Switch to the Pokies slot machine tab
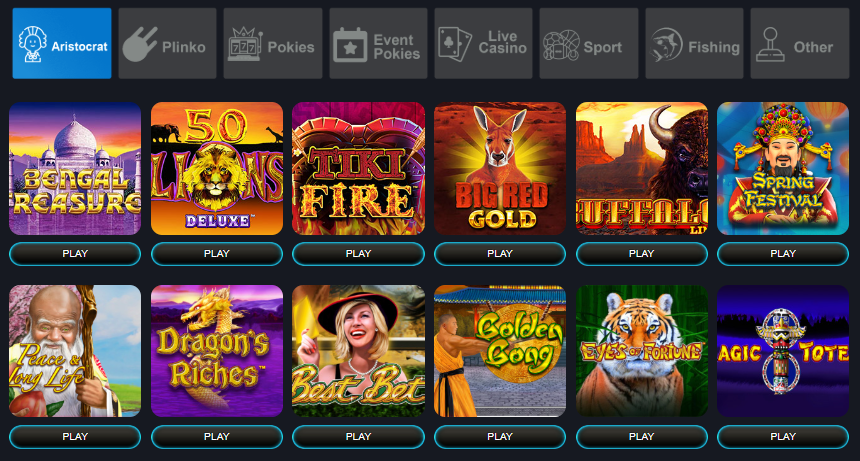The width and height of the screenshot is (860, 461). click(273, 43)
